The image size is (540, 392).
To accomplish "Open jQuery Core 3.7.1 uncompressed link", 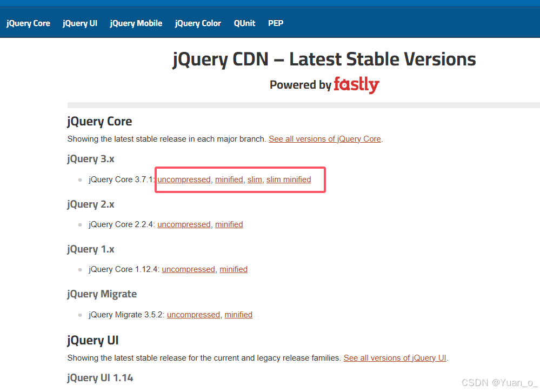I will coord(184,180).
